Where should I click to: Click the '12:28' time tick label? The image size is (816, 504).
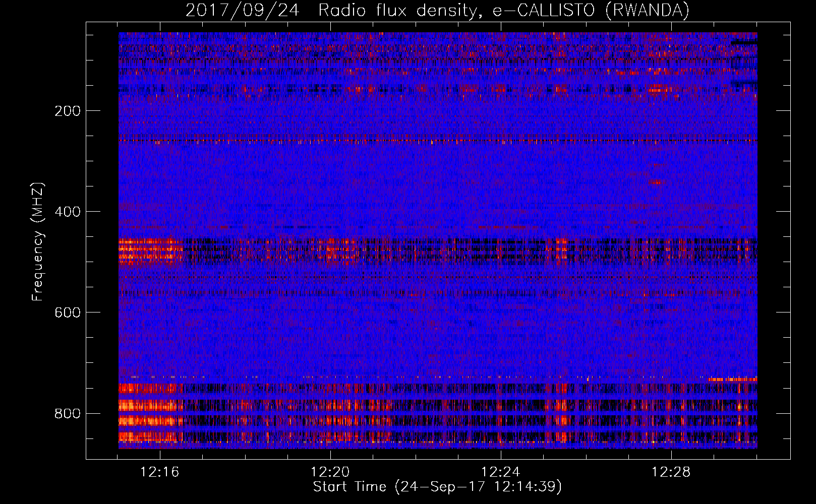671,472
